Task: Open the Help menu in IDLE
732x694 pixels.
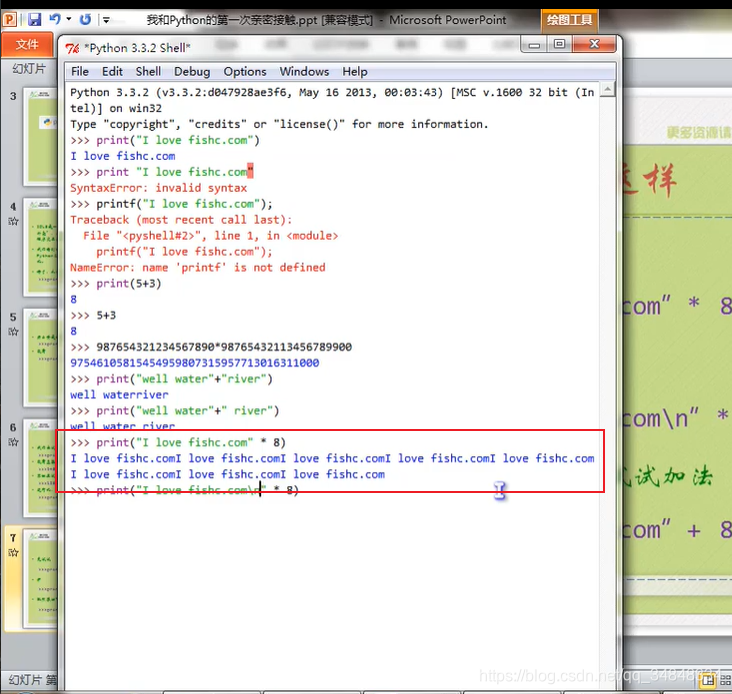Action: [355, 71]
